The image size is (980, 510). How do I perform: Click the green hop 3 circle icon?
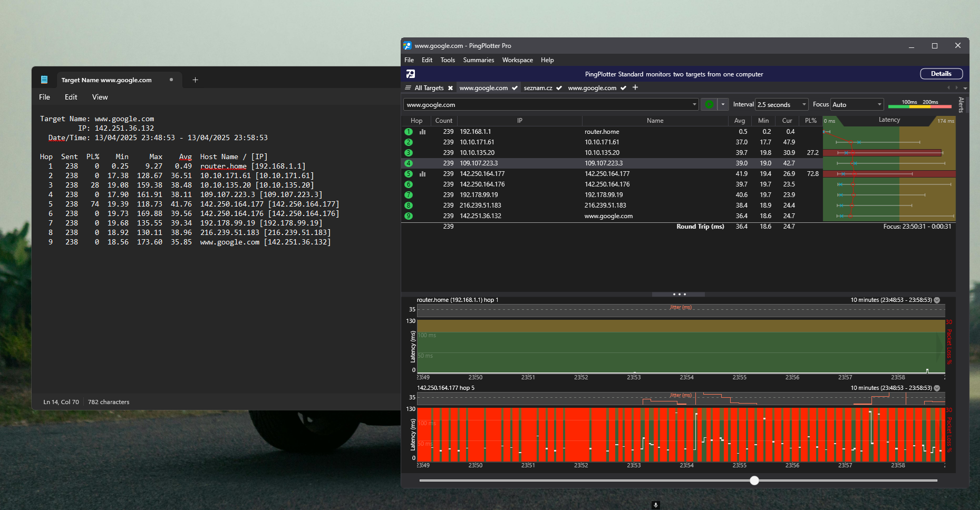tap(409, 153)
